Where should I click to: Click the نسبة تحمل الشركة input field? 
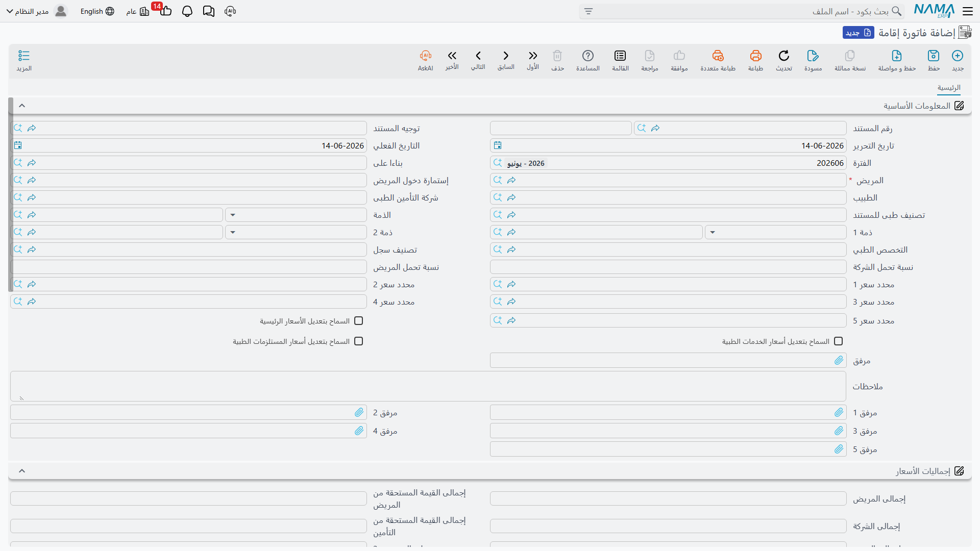[668, 267]
